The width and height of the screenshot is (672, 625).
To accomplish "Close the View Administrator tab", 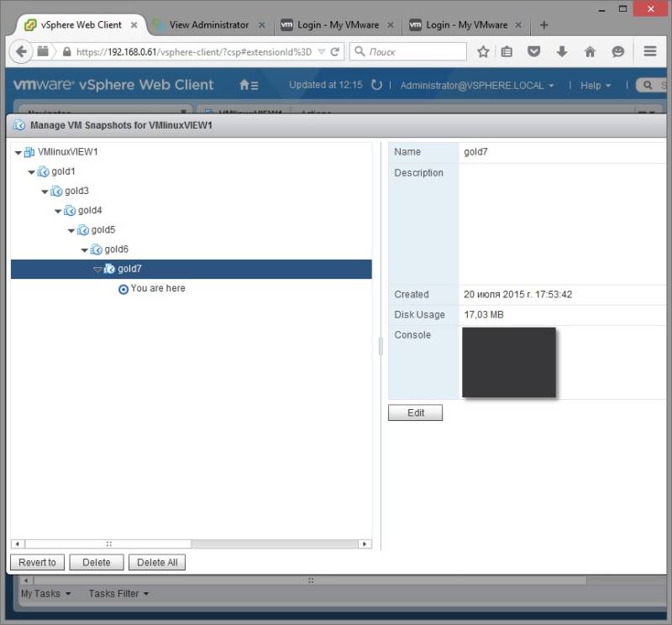I will coord(262,25).
